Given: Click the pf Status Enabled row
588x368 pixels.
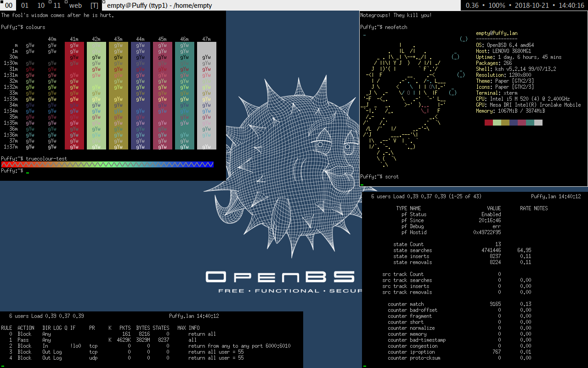Looking at the screenshot, I should tap(451, 214).
